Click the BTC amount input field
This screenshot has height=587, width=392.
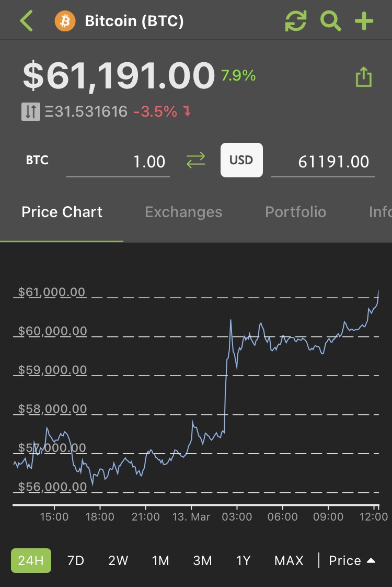118,162
